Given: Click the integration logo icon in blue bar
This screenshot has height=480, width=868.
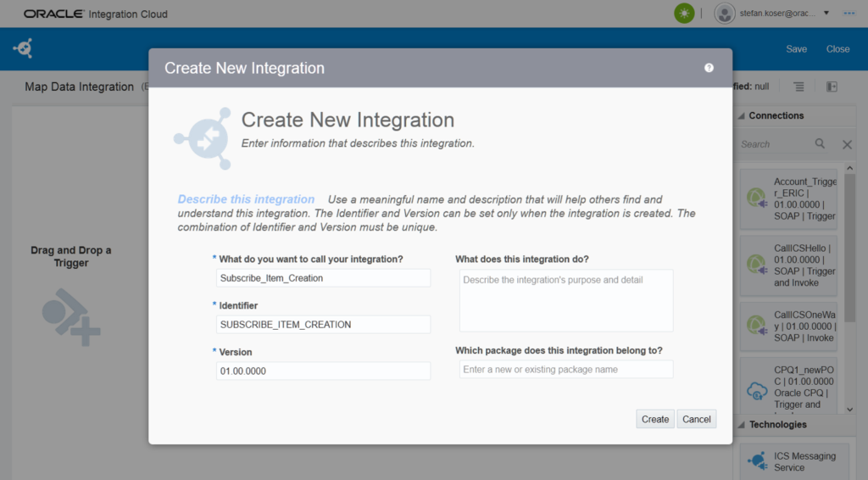Looking at the screenshot, I should coord(23,48).
